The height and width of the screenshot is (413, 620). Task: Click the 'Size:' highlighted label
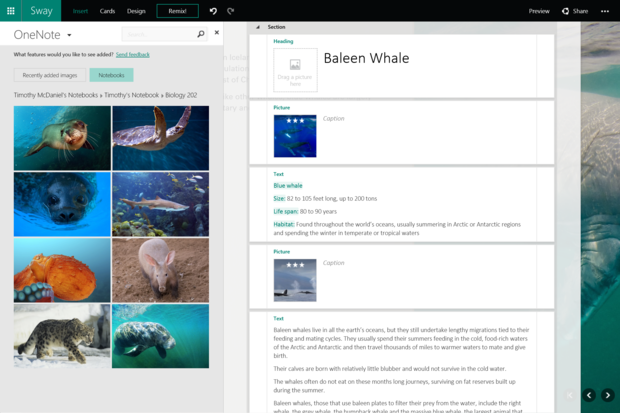pyautogui.click(x=279, y=199)
